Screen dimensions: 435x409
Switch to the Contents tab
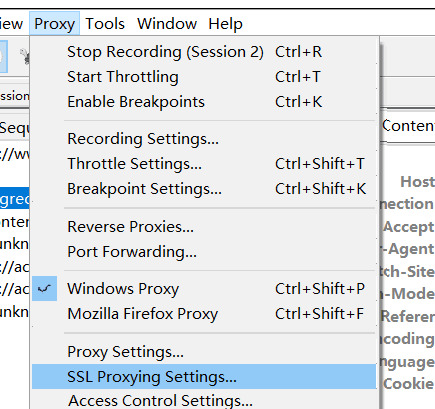tap(408, 126)
